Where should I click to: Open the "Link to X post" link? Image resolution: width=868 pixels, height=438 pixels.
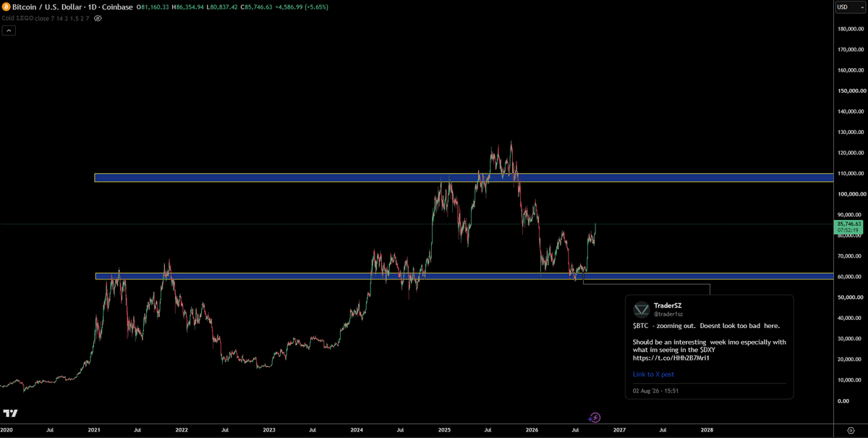pos(653,374)
